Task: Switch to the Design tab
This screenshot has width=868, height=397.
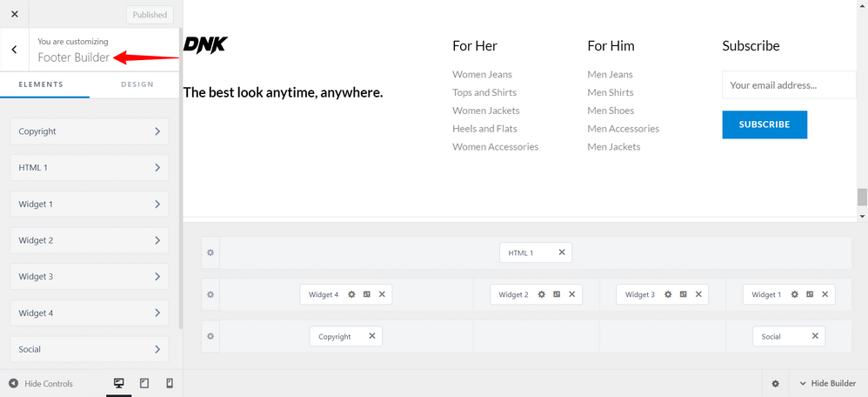Action: pyautogui.click(x=137, y=84)
